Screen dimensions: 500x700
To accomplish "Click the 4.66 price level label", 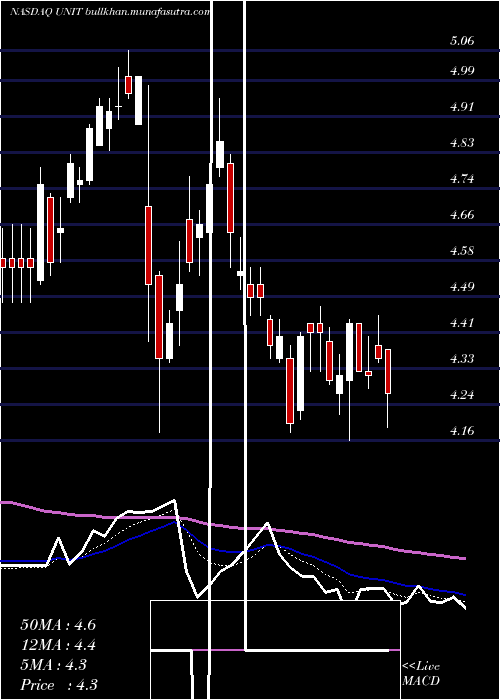I will 462,215.
